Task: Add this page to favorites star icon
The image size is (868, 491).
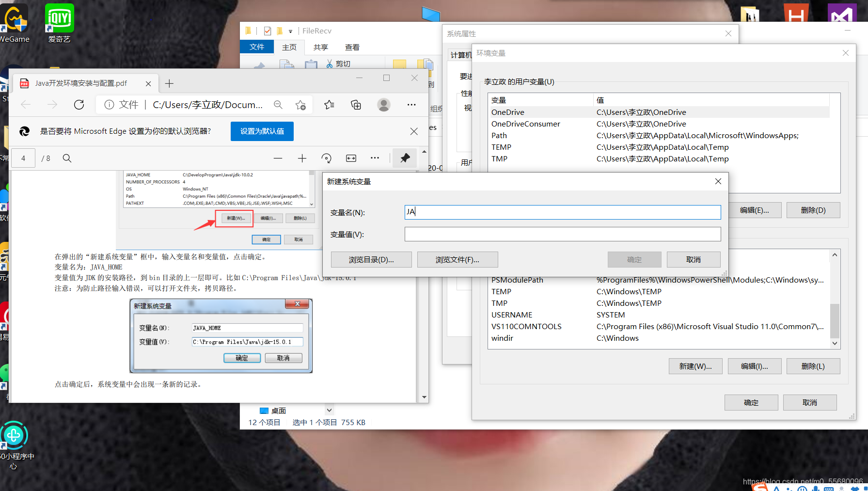Action: (x=300, y=105)
